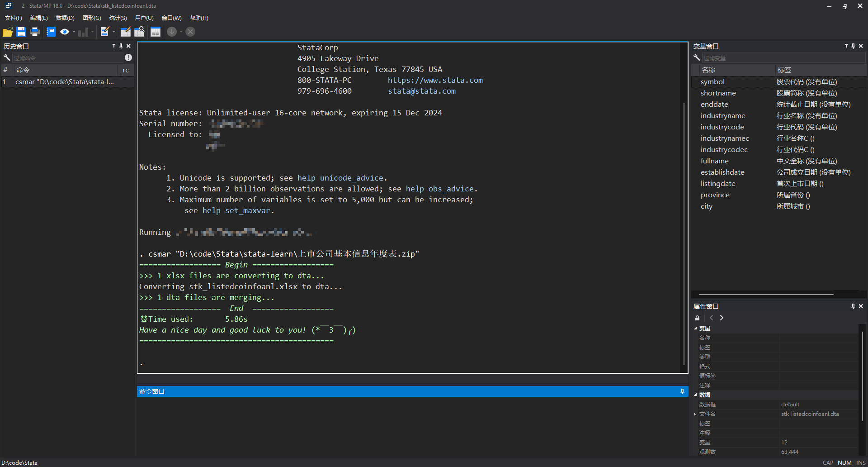The height and width of the screenshot is (467, 868).
Task: Sort by the 标签 column header
Action: coord(821,70)
